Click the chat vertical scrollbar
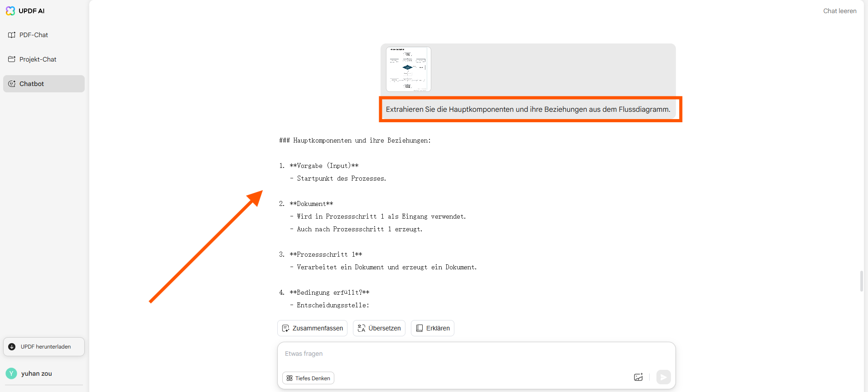 (x=862, y=281)
